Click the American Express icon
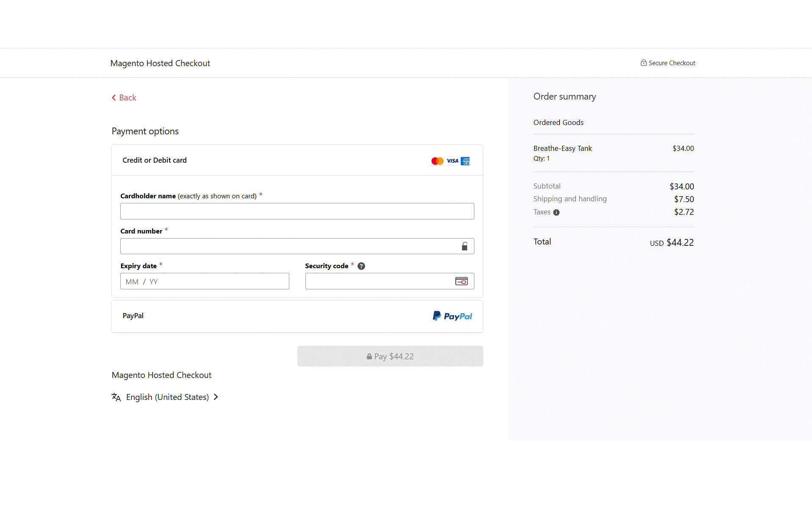812x508 pixels. 465,161
